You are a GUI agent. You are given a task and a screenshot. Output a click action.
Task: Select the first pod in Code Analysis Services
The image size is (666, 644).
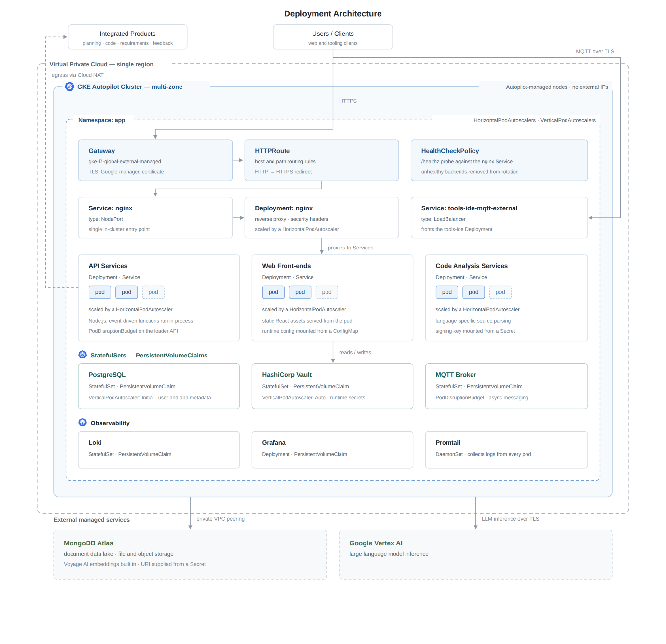tap(447, 292)
